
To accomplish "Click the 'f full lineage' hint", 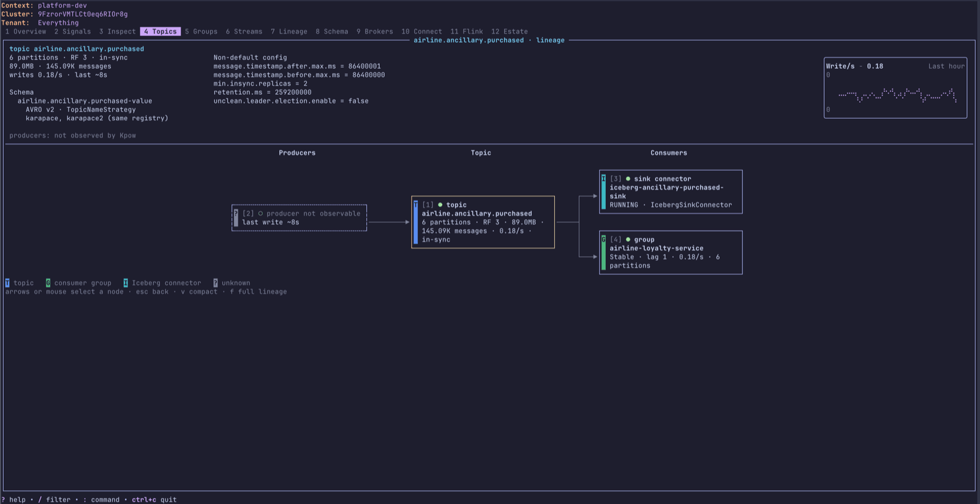I will pyautogui.click(x=258, y=292).
